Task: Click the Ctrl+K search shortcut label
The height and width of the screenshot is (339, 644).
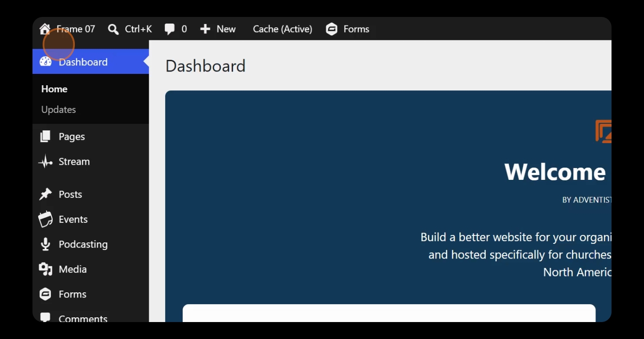Action: click(x=138, y=29)
